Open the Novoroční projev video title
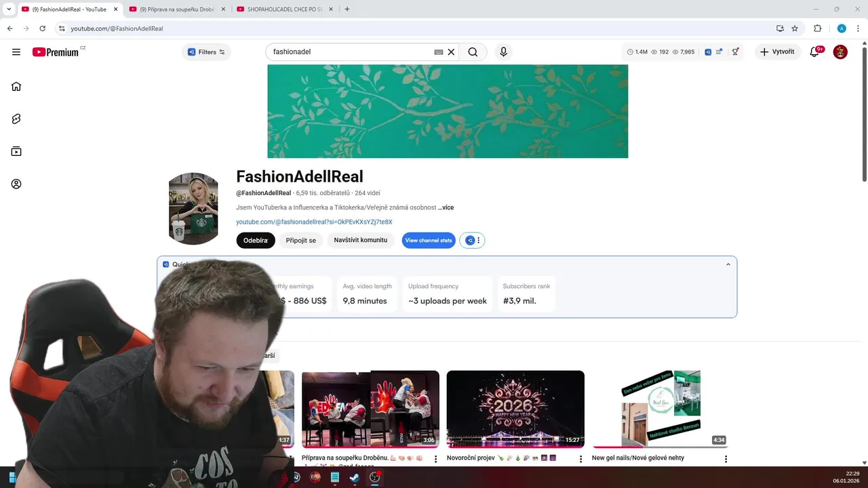The width and height of the screenshot is (868, 488). (x=501, y=458)
